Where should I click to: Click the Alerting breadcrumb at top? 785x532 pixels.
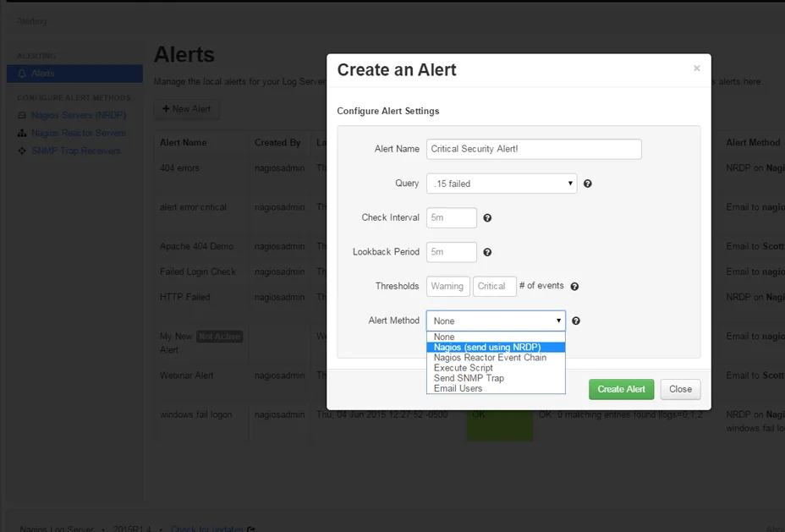[x=31, y=21]
